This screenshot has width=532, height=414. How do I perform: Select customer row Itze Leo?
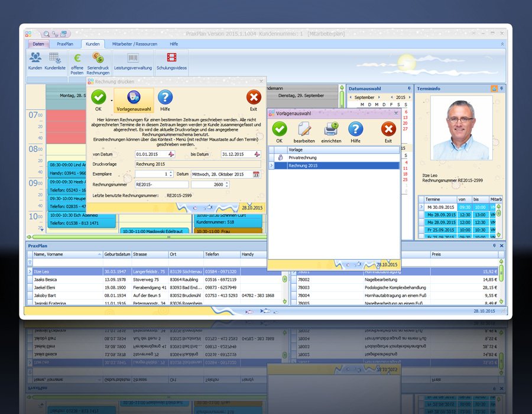click(x=154, y=272)
